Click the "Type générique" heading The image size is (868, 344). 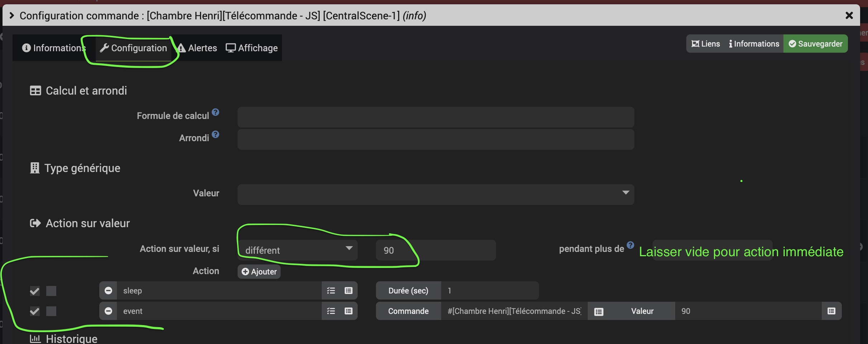[x=82, y=168]
